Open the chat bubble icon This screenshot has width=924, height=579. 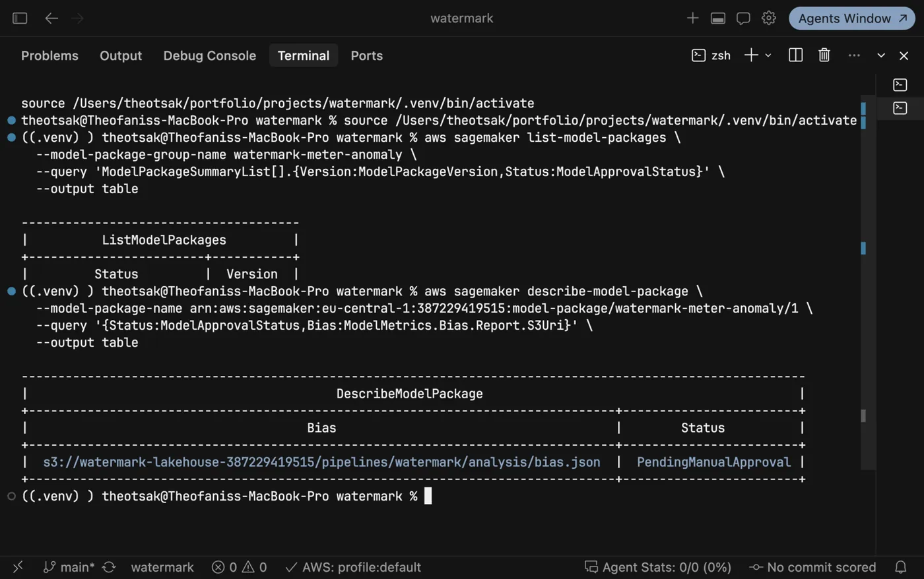743,18
